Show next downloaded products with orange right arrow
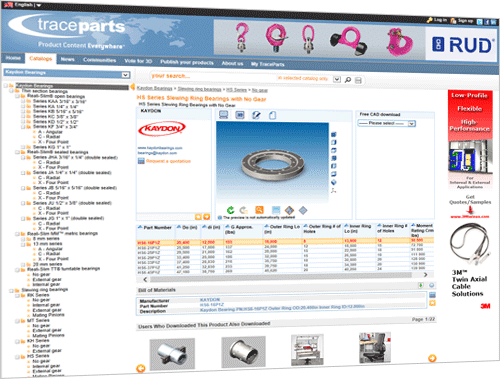 (x=432, y=358)
